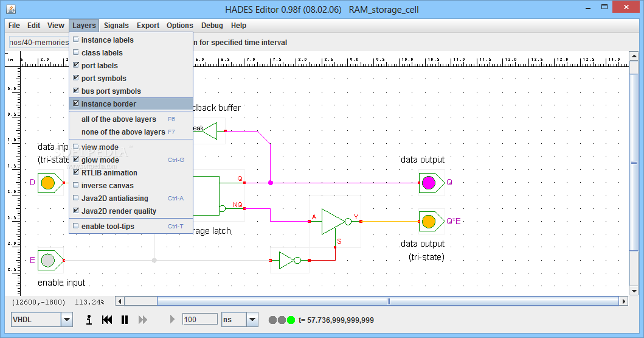
Task: Select the feedback buffer triangle gate
Action: point(209,131)
